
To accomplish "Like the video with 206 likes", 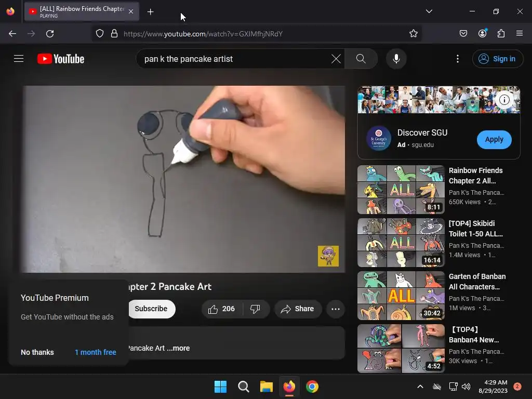I will (x=222, y=309).
